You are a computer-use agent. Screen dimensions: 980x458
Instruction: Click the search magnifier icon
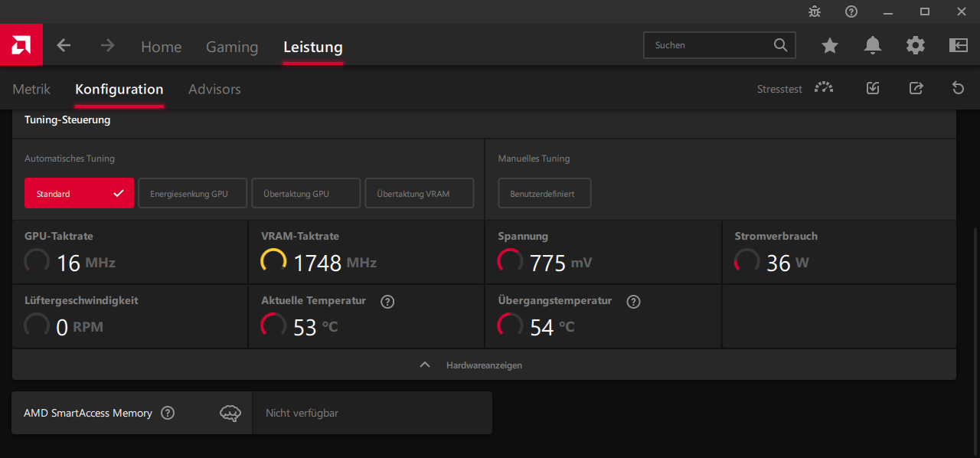click(x=780, y=45)
